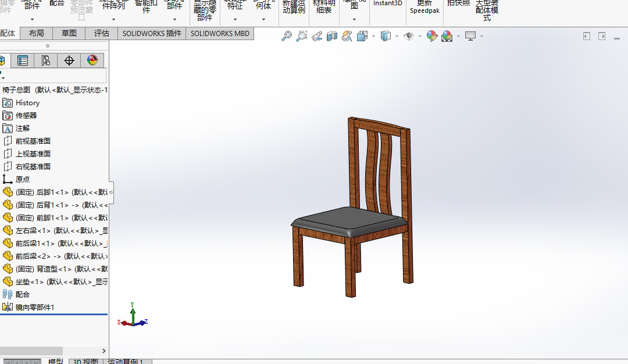Click the 更新 Speedpak button

tap(424, 7)
